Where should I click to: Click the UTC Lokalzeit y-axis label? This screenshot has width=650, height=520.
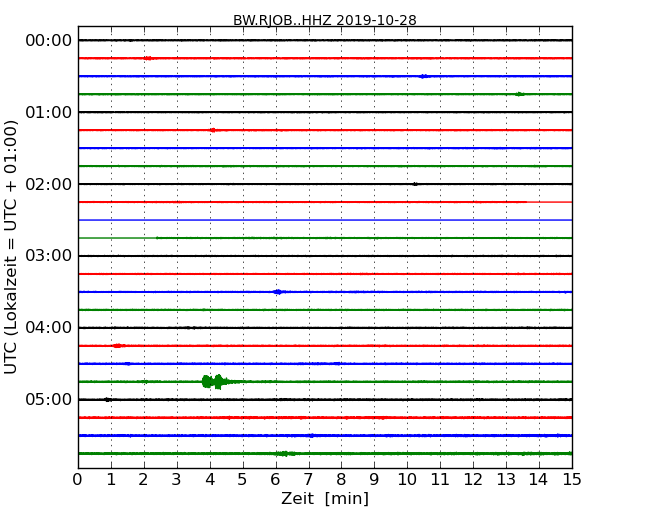pos(11,247)
